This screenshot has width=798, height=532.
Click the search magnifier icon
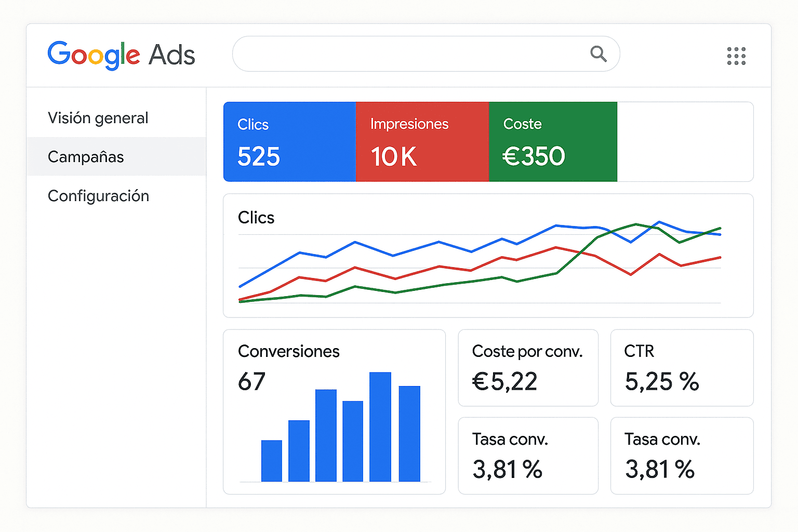pos(598,54)
